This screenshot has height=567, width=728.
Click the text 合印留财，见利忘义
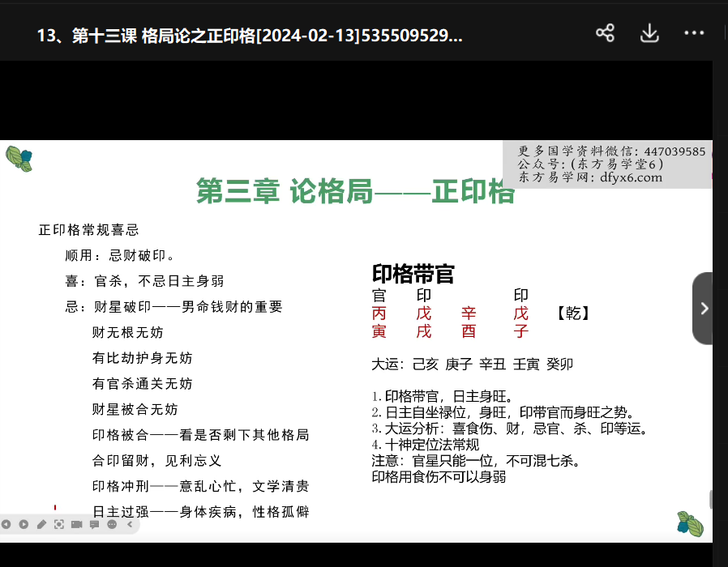pyautogui.click(x=156, y=461)
